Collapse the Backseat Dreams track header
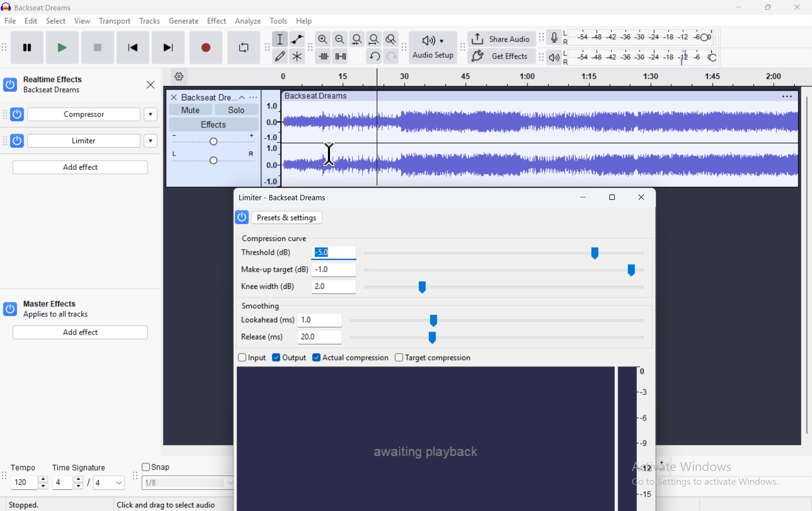 coord(242,97)
